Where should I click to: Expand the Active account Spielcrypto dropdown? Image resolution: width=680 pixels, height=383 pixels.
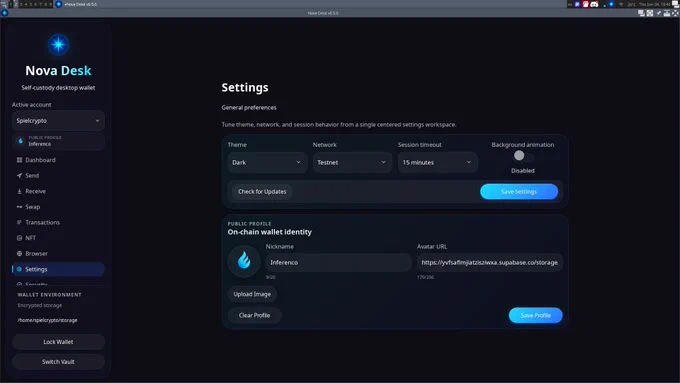pos(58,121)
